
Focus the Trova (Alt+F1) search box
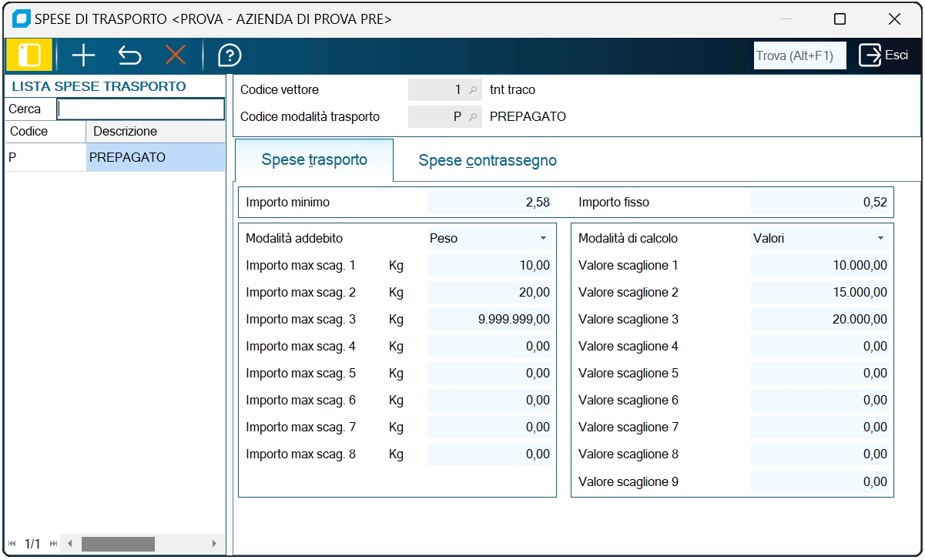(799, 55)
